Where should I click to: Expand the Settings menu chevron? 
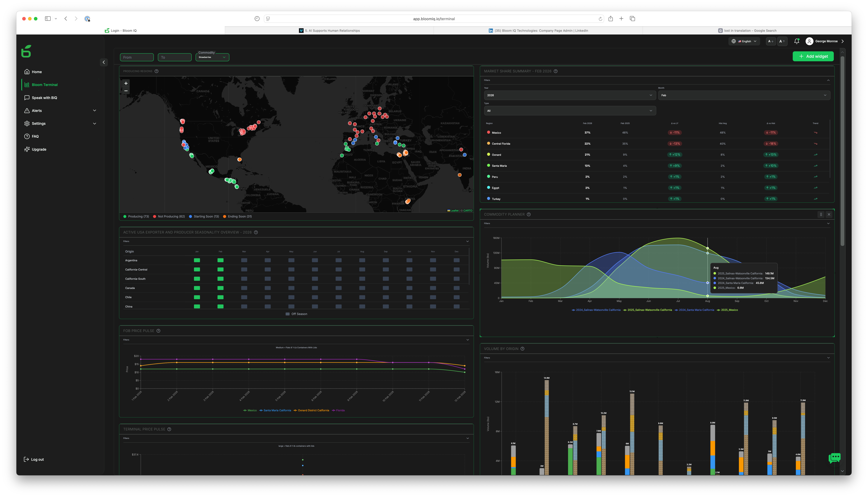pos(94,124)
